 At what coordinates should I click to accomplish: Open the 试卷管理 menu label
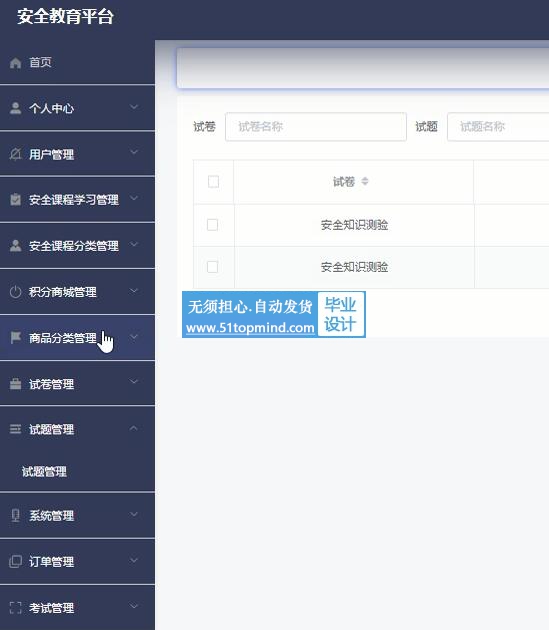51,384
